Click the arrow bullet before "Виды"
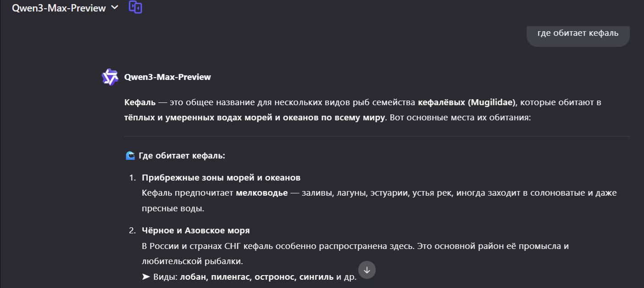The width and height of the screenshot is (644, 288). [146, 277]
